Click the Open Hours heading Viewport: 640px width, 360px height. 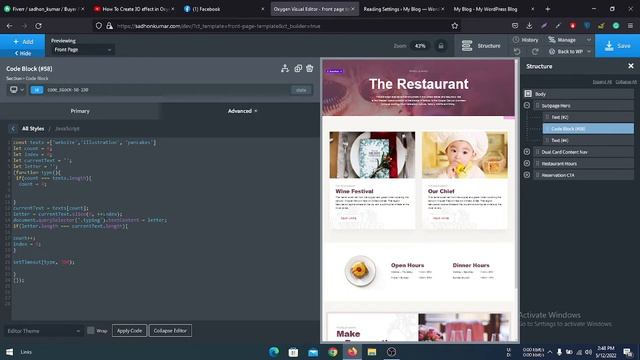(x=407, y=265)
